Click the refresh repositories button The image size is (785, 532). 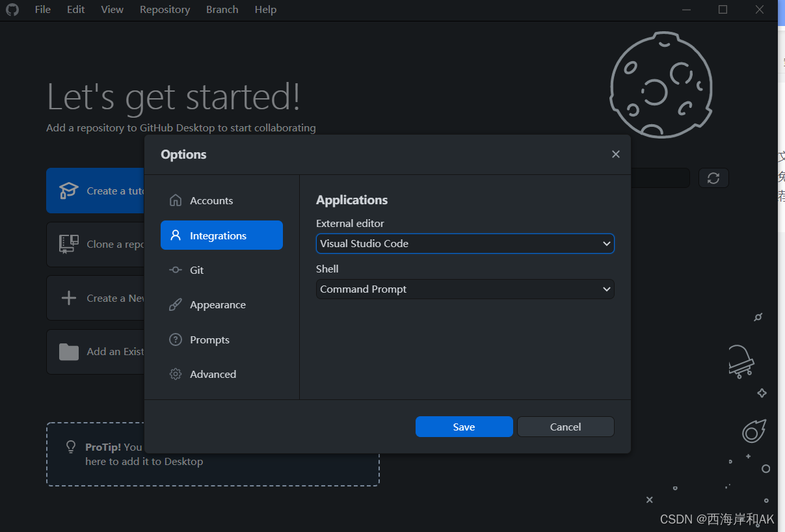point(713,178)
